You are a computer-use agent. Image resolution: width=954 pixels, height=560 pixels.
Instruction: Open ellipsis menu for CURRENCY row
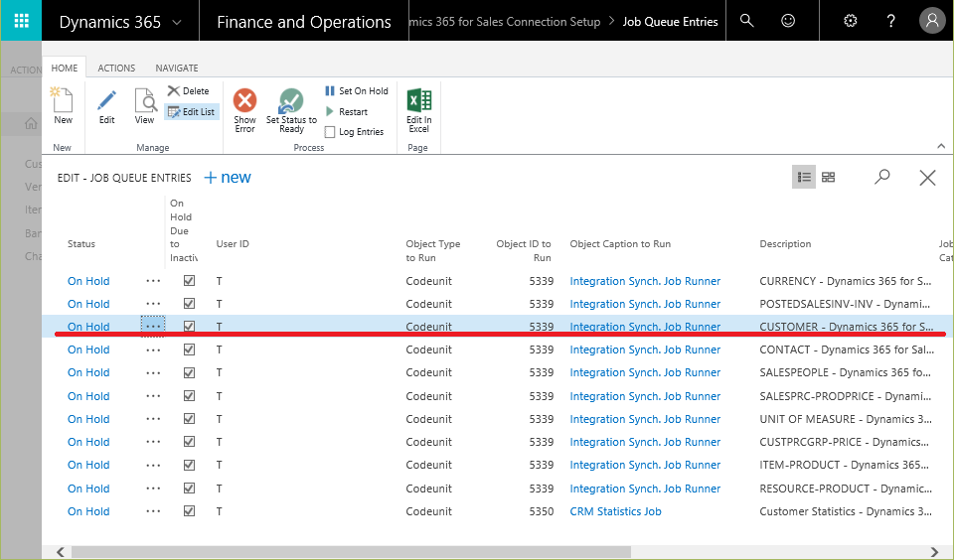click(x=153, y=281)
